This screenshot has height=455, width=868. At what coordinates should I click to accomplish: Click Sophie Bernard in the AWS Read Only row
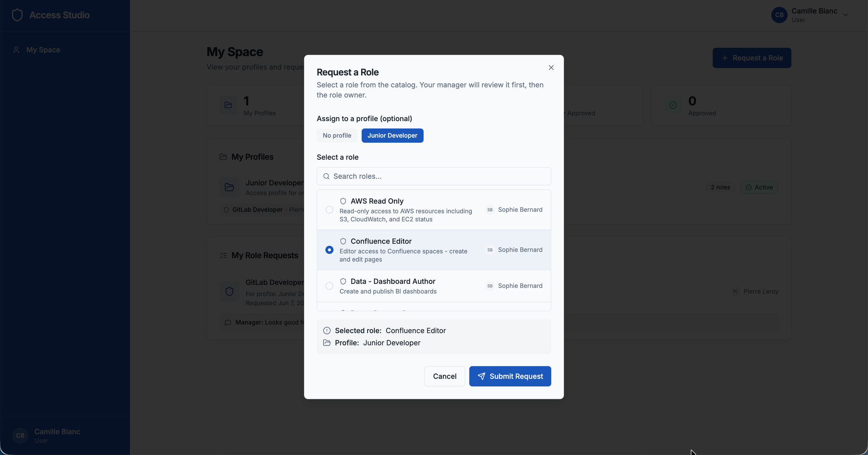520,210
